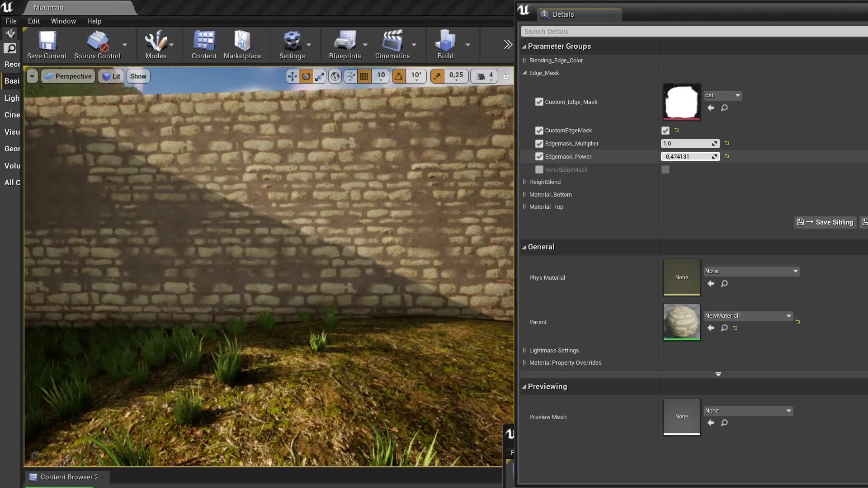Expand the HeightBlend parameter group

(x=524, y=182)
